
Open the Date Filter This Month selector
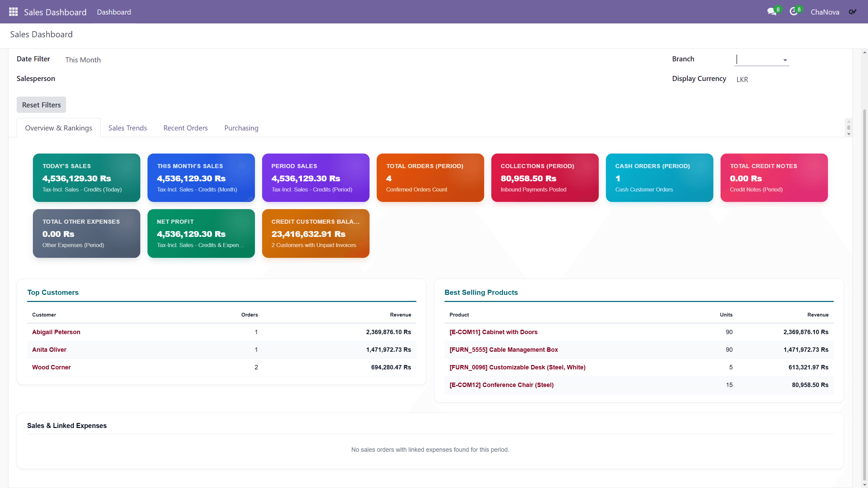pyautogui.click(x=83, y=60)
